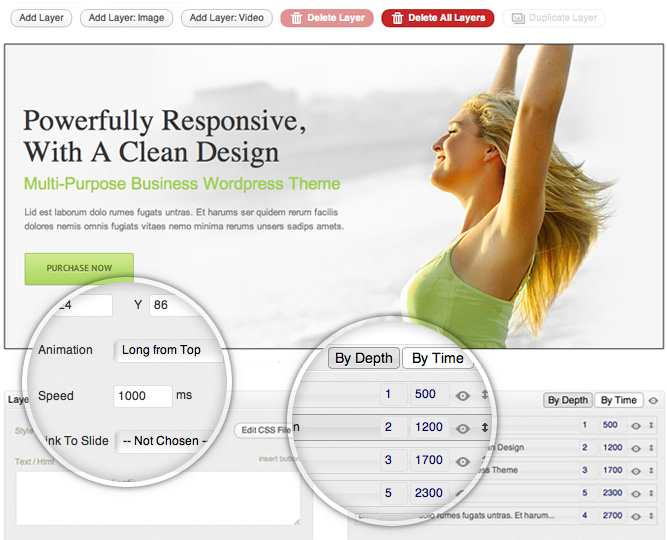667x540 pixels.
Task: Click time field 500 in the small list
Action: 612,425
